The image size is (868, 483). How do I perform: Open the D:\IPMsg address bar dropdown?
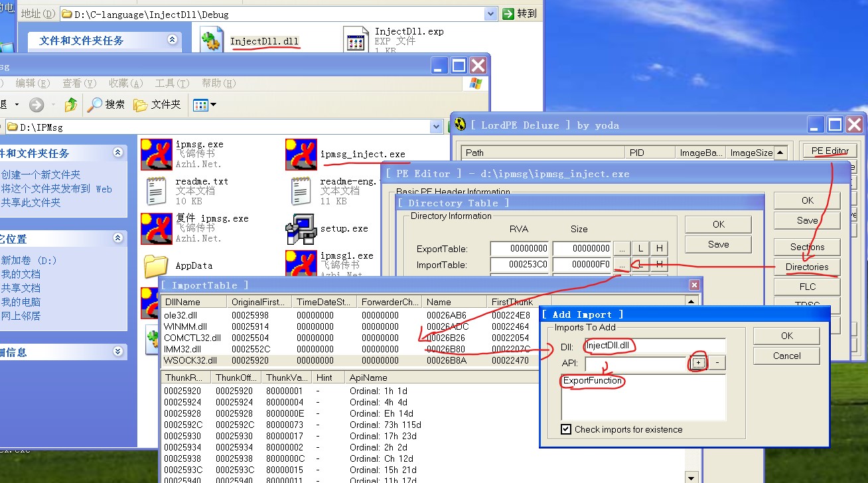pos(436,127)
